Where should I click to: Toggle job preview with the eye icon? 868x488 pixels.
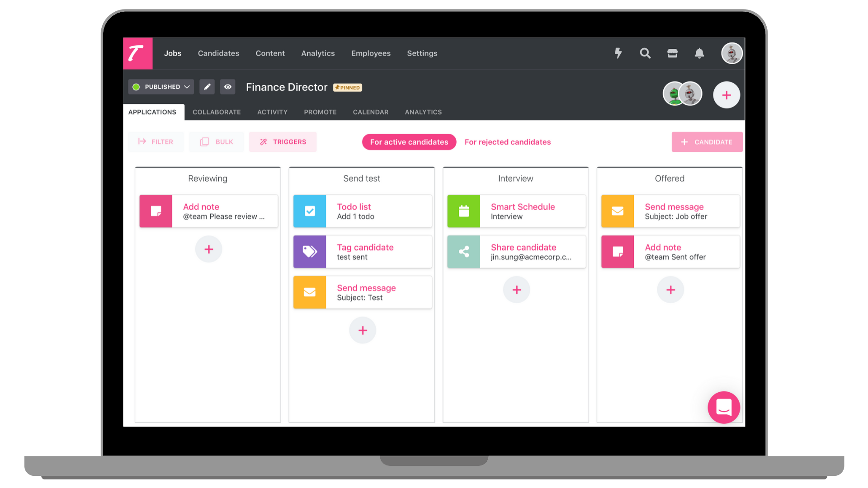point(228,87)
